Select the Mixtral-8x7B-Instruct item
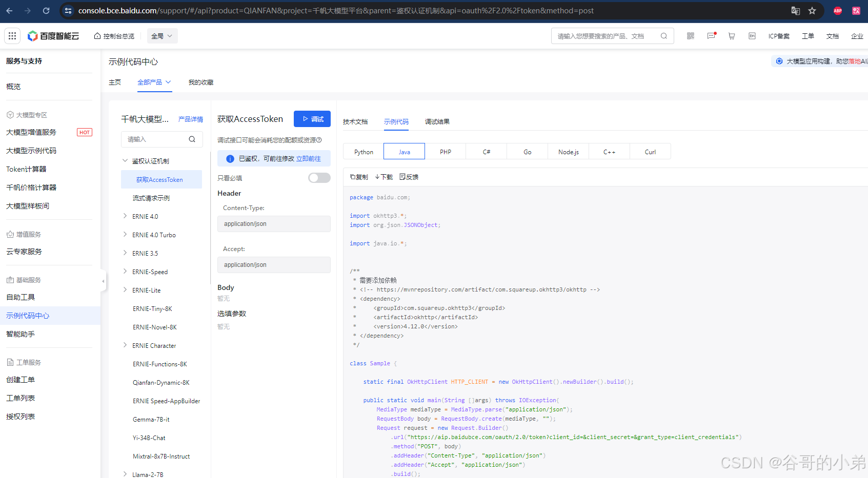868x478 pixels. click(x=162, y=456)
